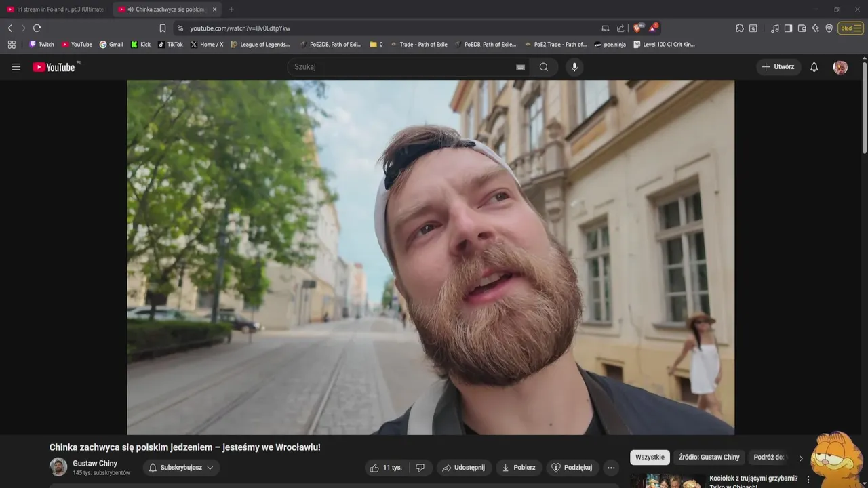This screenshot has height=488, width=868.
Task: Reload the current page
Action: click(x=37, y=28)
